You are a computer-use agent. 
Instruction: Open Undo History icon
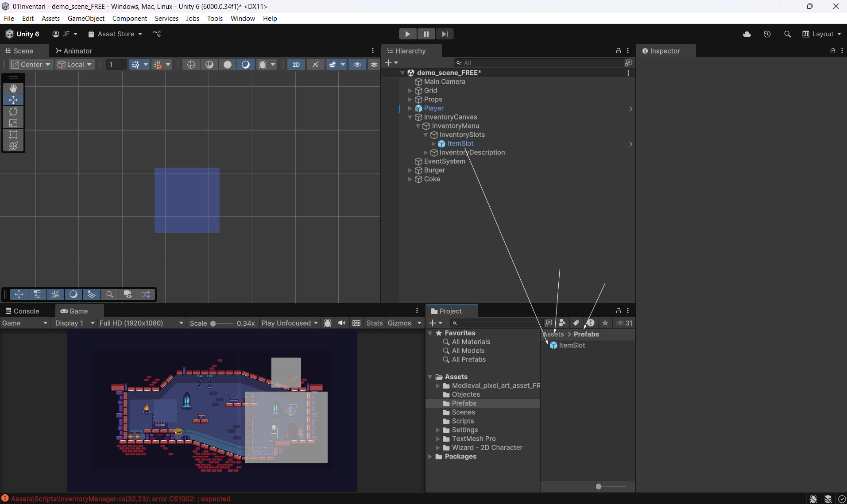(x=767, y=34)
